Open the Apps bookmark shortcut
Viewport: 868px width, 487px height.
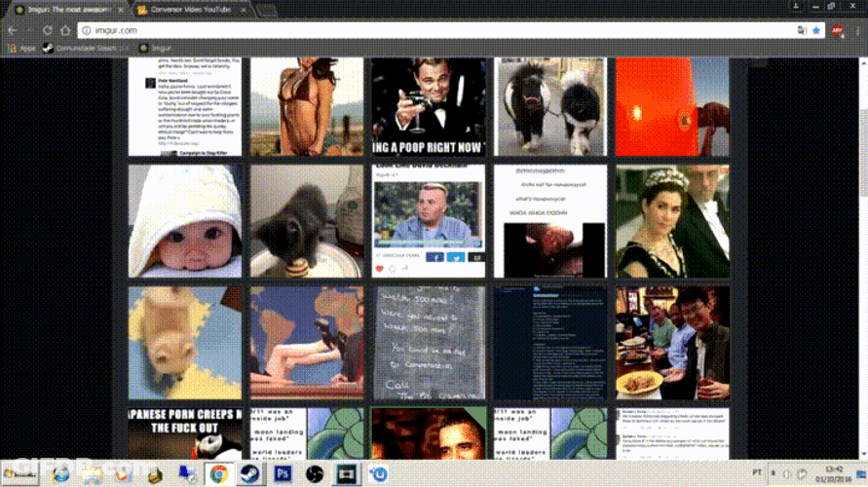coord(21,48)
